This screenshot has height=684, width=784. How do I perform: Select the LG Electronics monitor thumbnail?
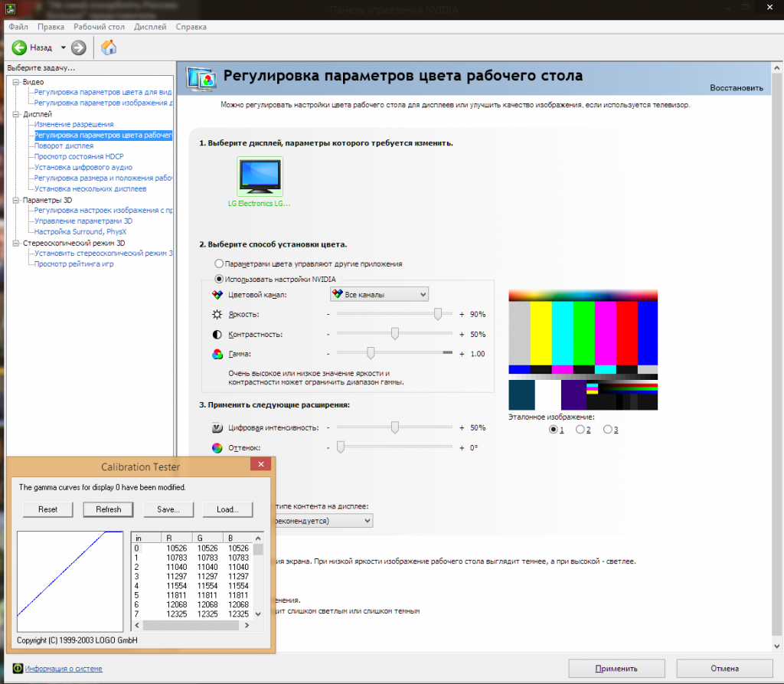tap(259, 175)
